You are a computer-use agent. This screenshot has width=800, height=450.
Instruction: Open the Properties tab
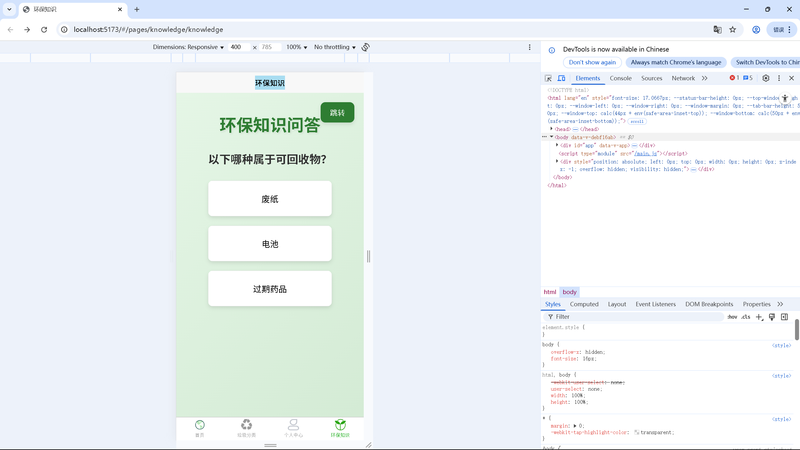[x=757, y=304]
